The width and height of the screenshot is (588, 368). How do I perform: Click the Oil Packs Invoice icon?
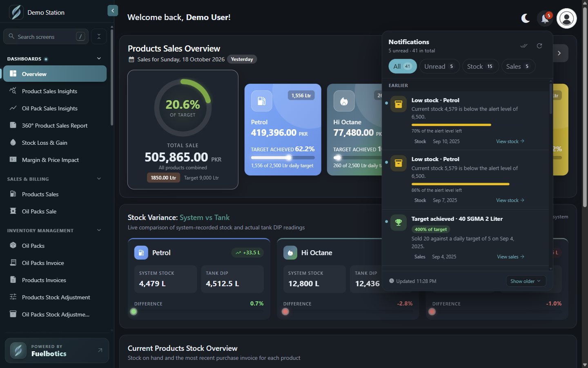click(x=13, y=263)
